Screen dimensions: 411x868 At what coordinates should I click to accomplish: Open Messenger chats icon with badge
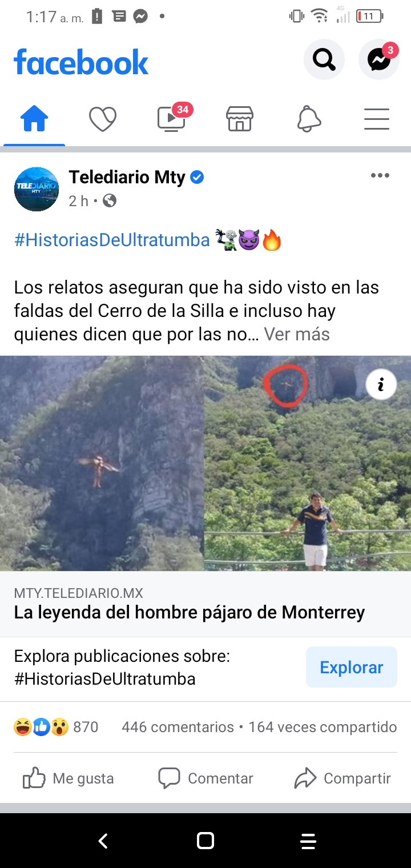pyautogui.click(x=379, y=59)
